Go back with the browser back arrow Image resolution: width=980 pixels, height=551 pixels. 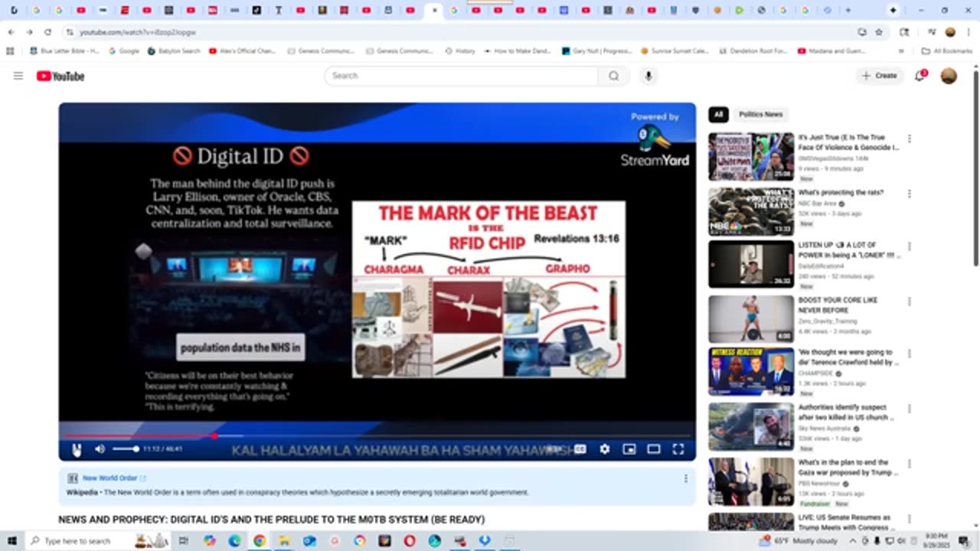coord(11,32)
